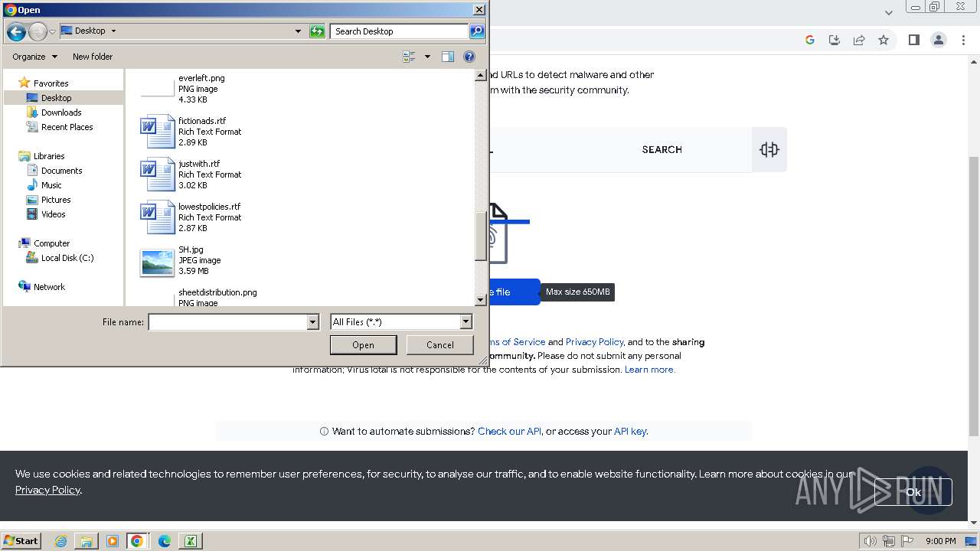The image size is (980, 551).
Task: Expand the view options dropdown arrow
Action: click(427, 57)
